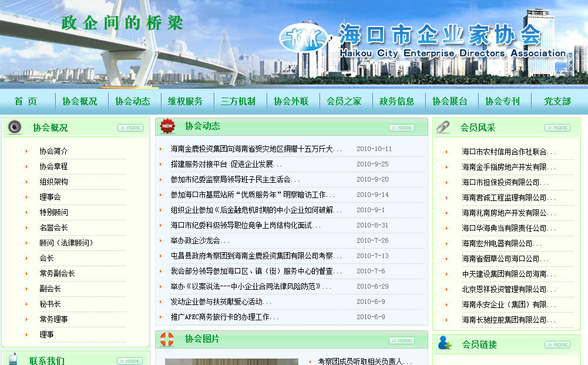Click the red NEW badge icon

click(x=168, y=126)
